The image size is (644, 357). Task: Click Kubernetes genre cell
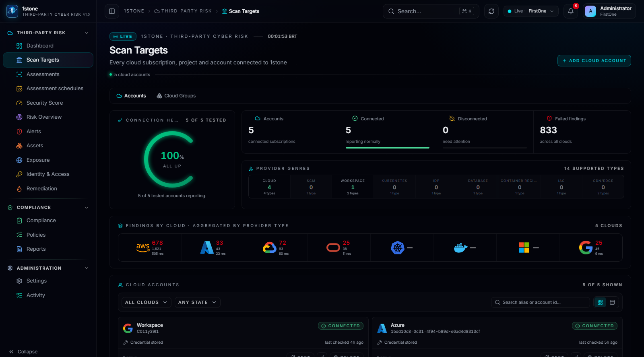coord(394,187)
